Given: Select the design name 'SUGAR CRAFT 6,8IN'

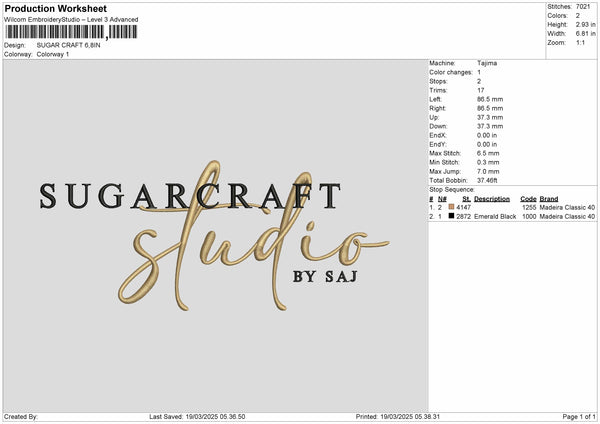Looking at the screenshot, I should click(69, 45).
